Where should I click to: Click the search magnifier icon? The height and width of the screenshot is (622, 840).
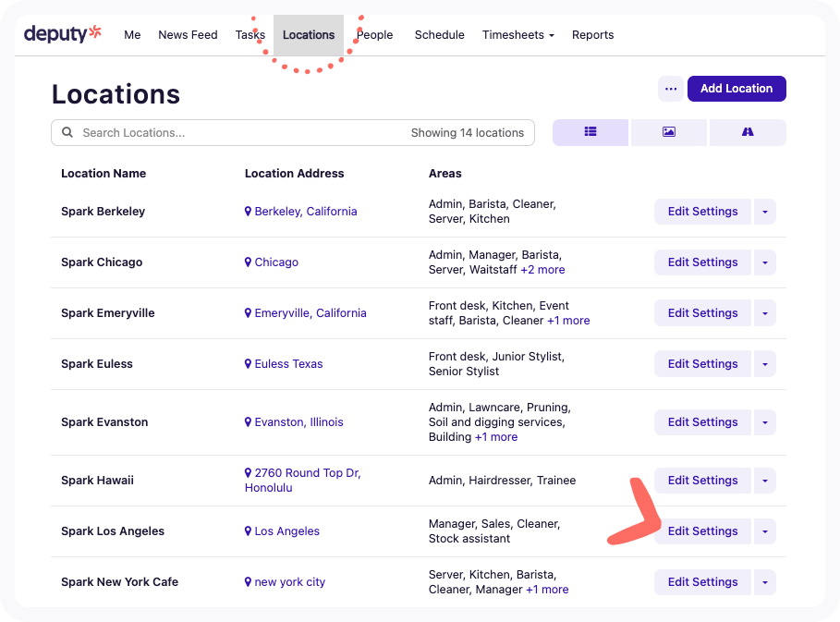(67, 132)
